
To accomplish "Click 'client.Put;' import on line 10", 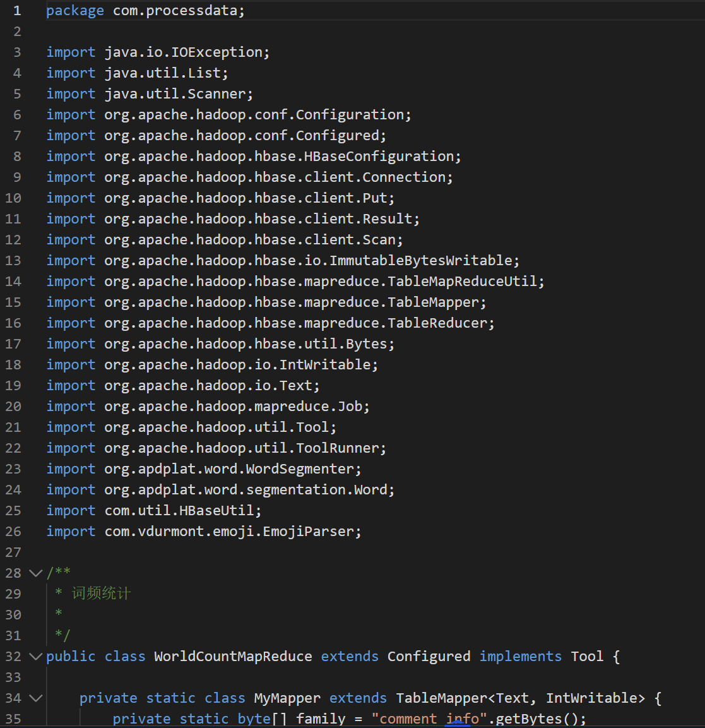I will point(350,198).
